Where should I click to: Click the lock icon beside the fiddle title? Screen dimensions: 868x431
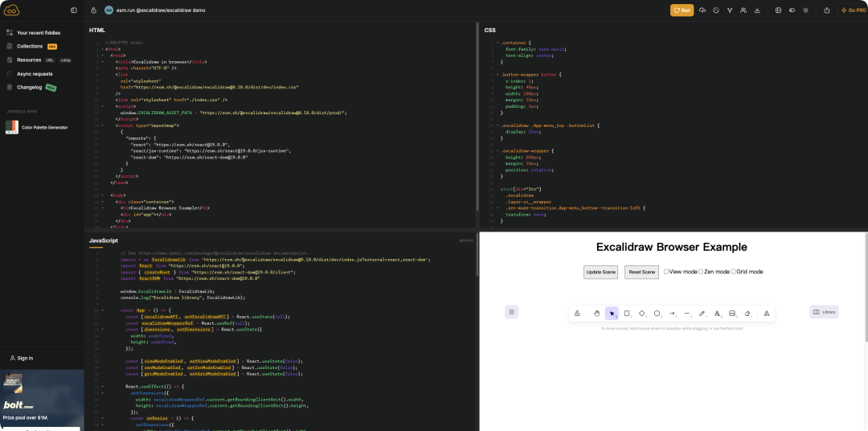click(x=93, y=10)
